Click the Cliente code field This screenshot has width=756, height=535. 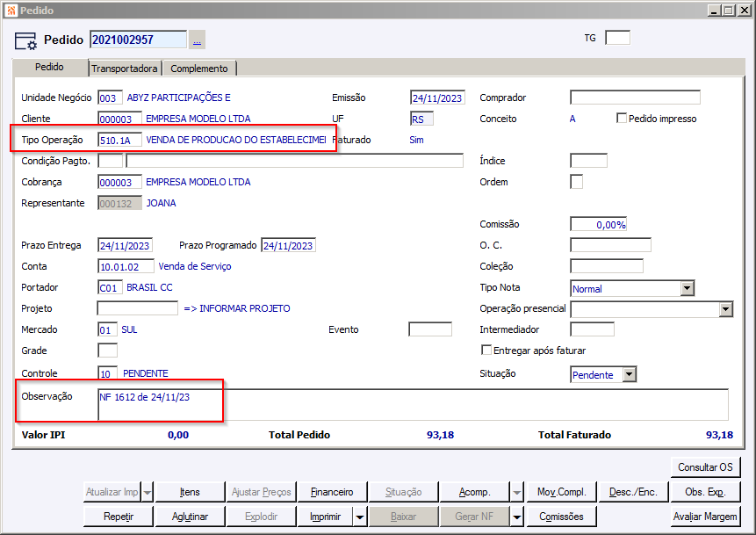point(119,119)
